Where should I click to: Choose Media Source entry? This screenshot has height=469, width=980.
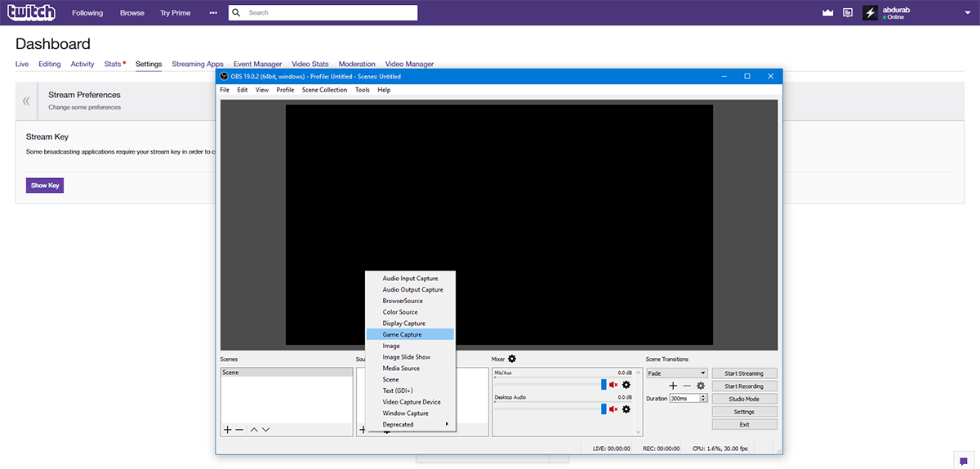[410, 368]
